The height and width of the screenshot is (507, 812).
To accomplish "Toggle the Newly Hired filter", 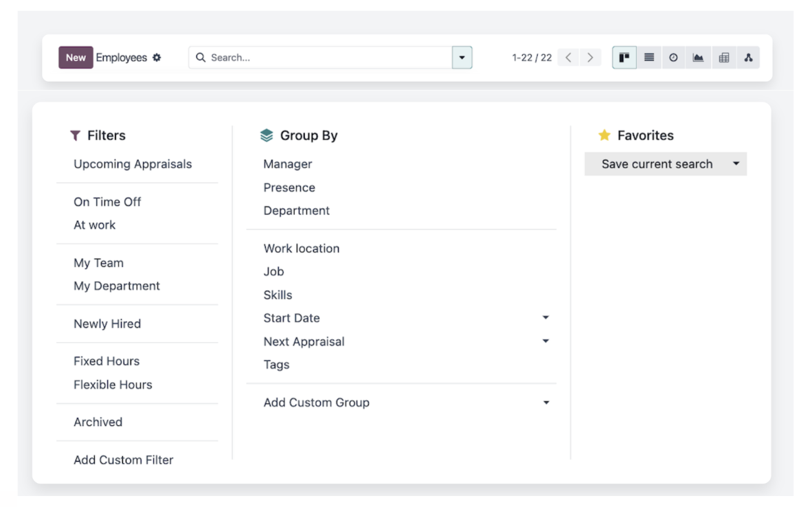I will pyautogui.click(x=107, y=324).
